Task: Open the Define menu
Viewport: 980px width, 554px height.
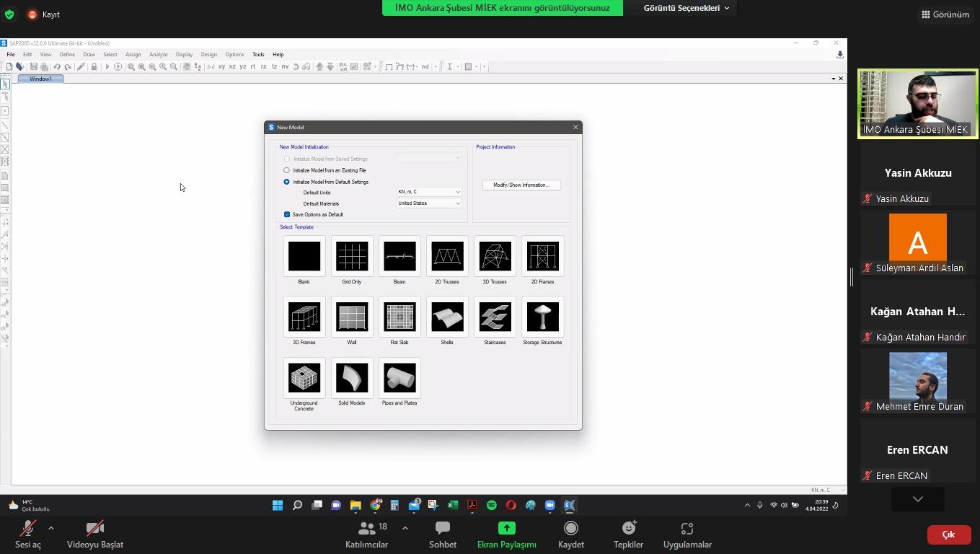Action: coord(67,55)
